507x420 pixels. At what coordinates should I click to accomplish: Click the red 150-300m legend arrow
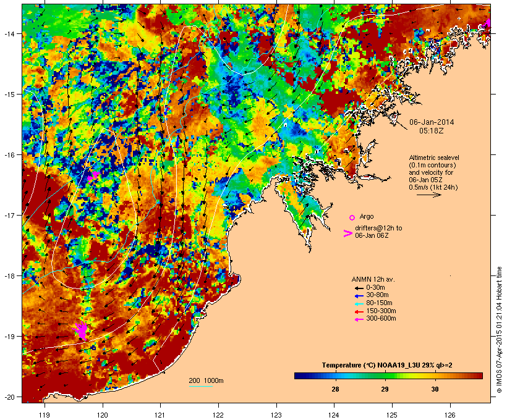coord(359,312)
